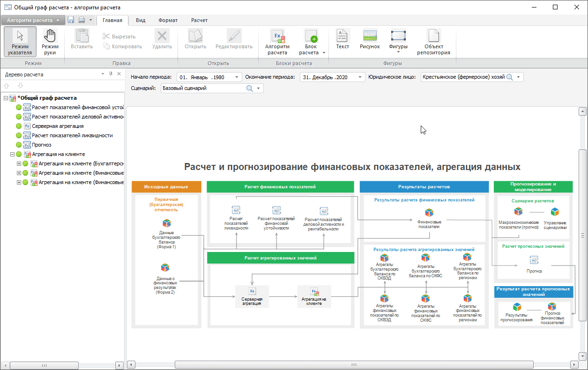
Task: Select Расчет показателей ликвидности block on diagram
Action: (236, 218)
